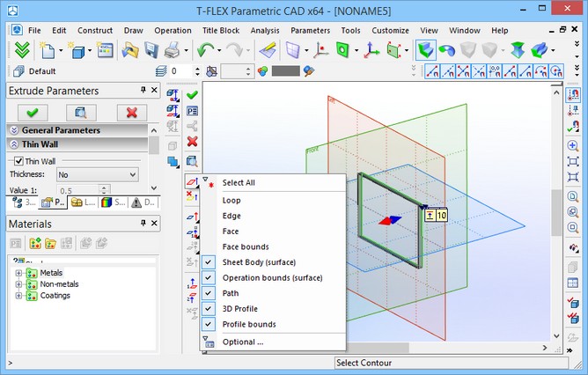The height and width of the screenshot is (375, 588).
Task: Select the Rotation operation icon
Action: pos(447,50)
